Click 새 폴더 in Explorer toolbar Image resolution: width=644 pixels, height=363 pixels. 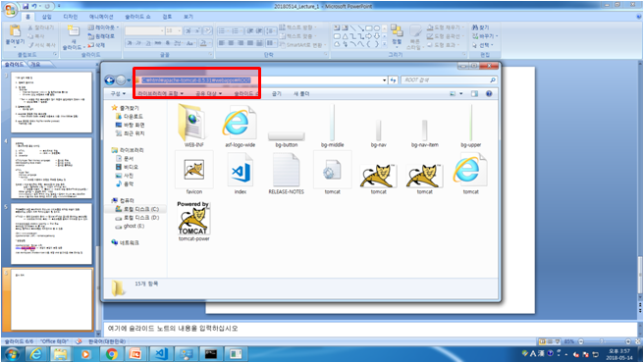pyautogui.click(x=301, y=93)
